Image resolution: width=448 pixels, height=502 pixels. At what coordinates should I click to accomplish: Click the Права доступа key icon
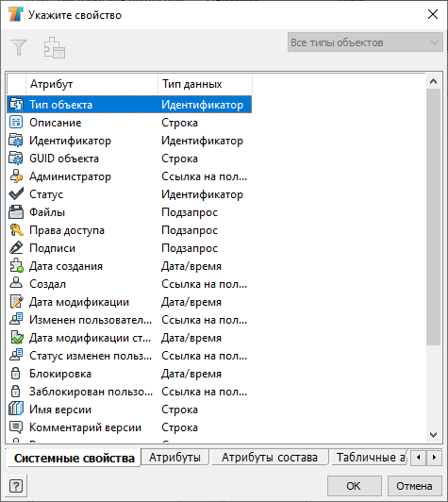(x=16, y=230)
